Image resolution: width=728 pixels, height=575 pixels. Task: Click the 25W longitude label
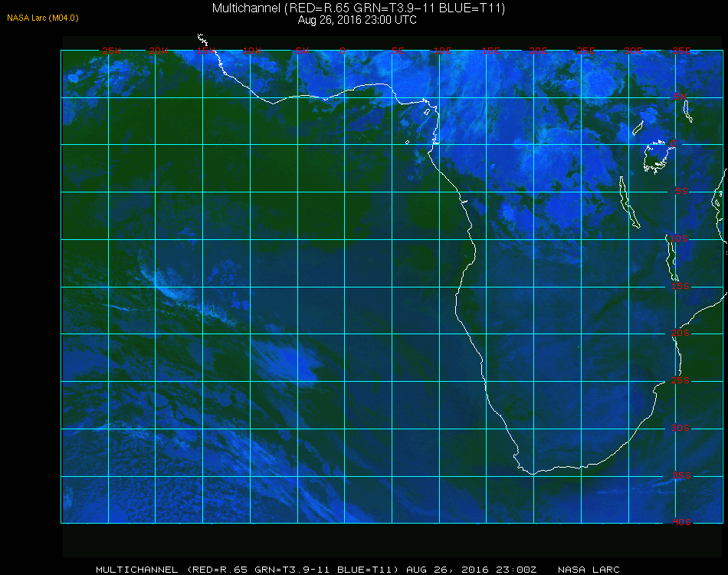tap(111, 51)
